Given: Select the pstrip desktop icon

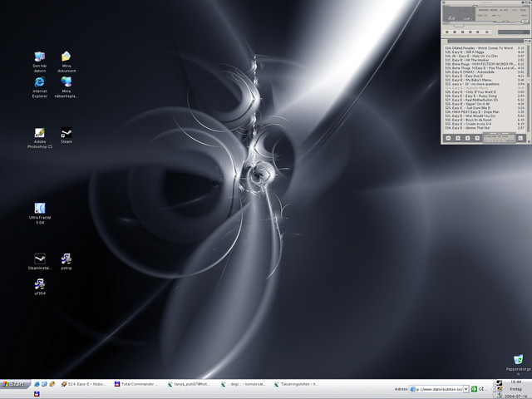Looking at the screenshot, I should point(66,259).
